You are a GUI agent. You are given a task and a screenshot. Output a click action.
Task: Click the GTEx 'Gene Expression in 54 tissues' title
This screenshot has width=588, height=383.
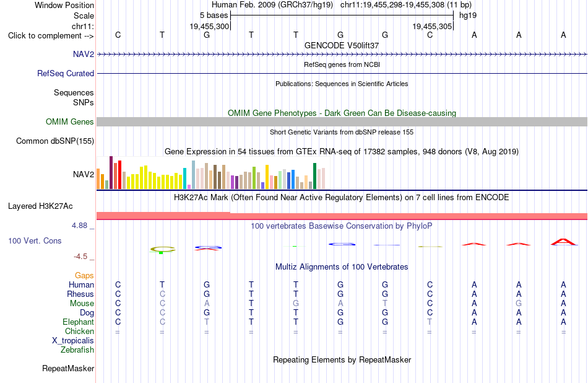(x=342, y=152)
